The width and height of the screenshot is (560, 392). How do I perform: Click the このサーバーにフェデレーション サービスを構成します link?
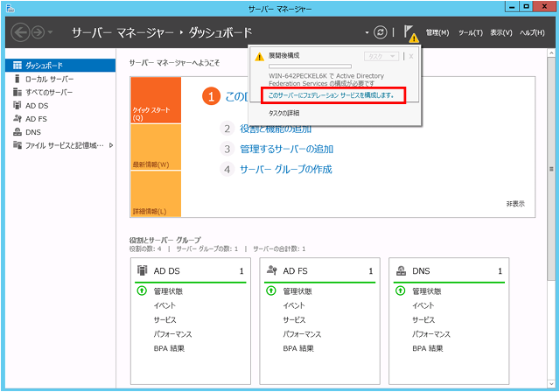tap(331, 95)
